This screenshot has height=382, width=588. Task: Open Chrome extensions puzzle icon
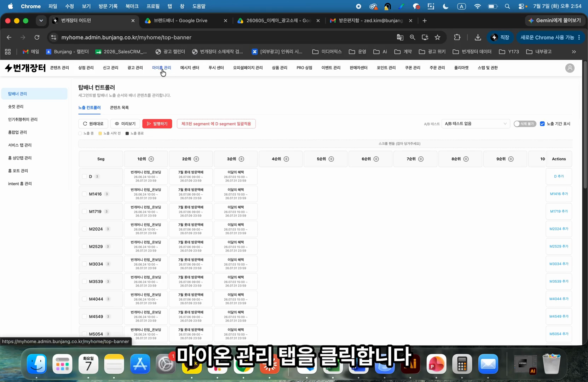(457, 37)
